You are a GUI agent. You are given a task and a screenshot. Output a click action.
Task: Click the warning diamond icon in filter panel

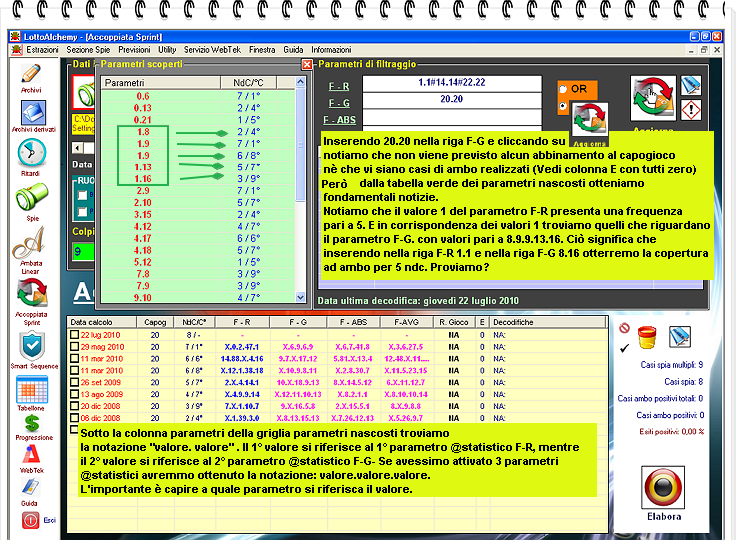click(x=691, y=110)
